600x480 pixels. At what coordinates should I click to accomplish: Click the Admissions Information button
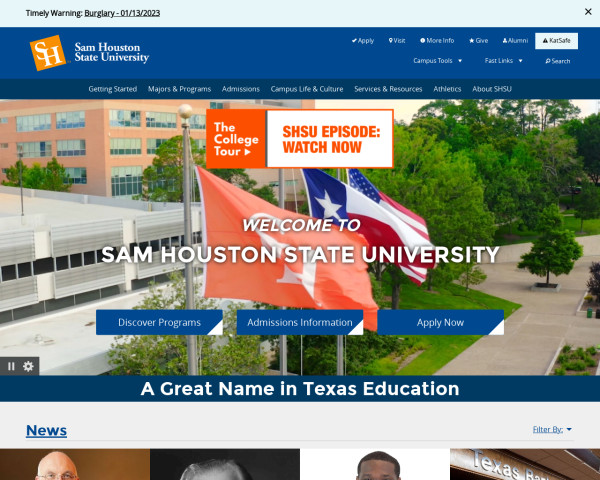[300, 322]
